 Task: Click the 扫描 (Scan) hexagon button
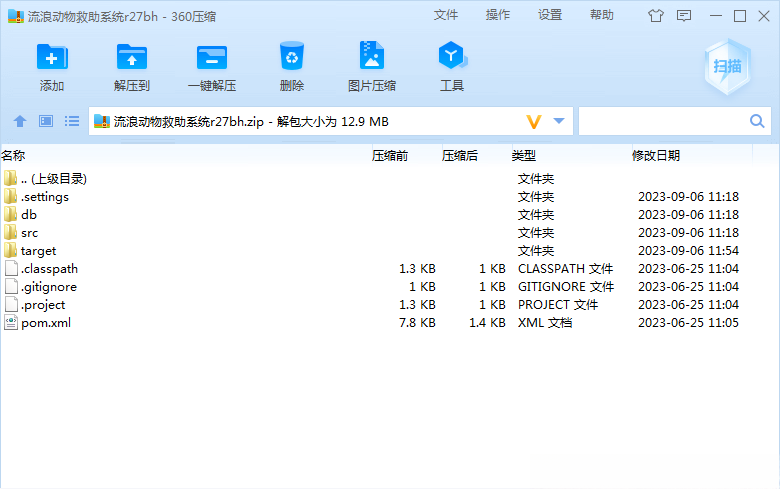pos(727,66)
